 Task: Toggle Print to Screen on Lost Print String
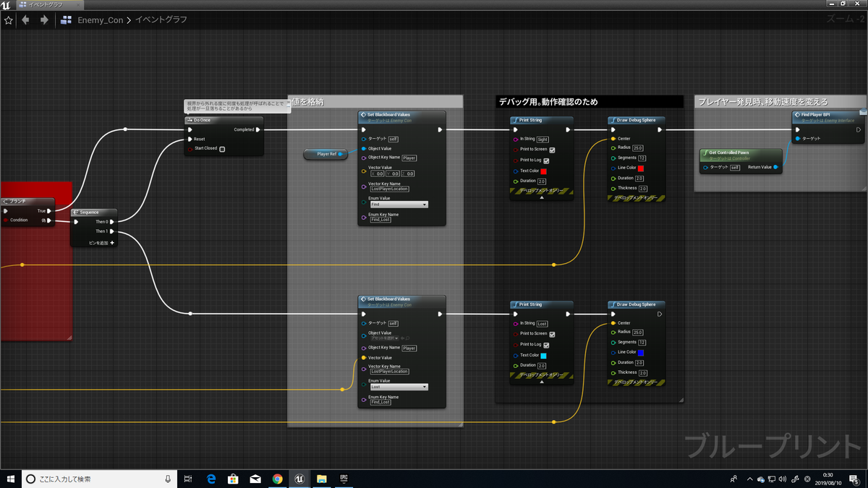(x=552, y=334)
